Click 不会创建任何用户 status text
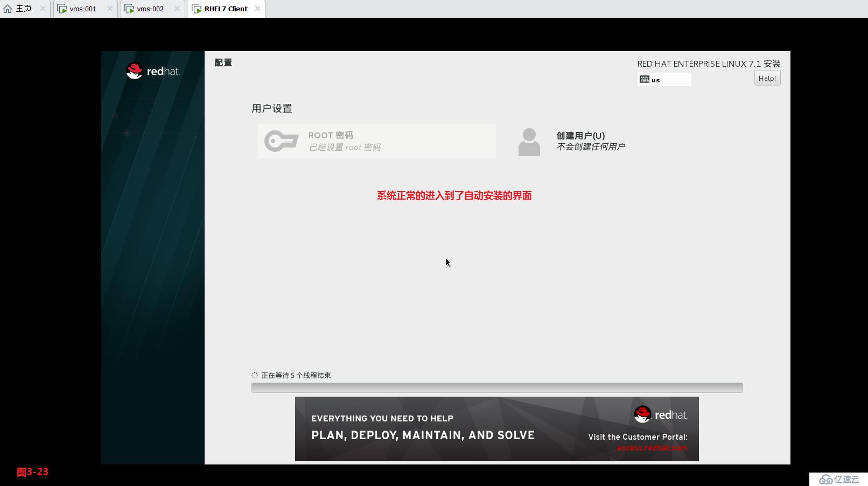Screen dimensions: 868x486 click(591, 146)
